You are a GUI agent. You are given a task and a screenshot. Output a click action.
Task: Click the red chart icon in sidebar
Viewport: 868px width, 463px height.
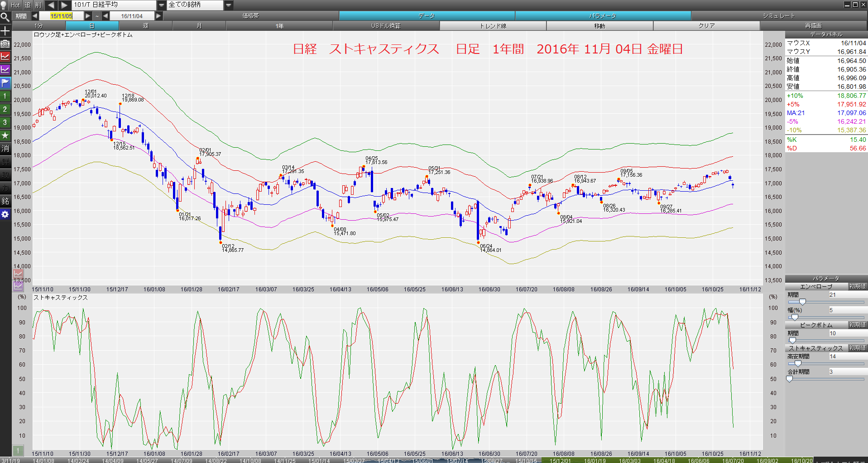pos(5,57)
